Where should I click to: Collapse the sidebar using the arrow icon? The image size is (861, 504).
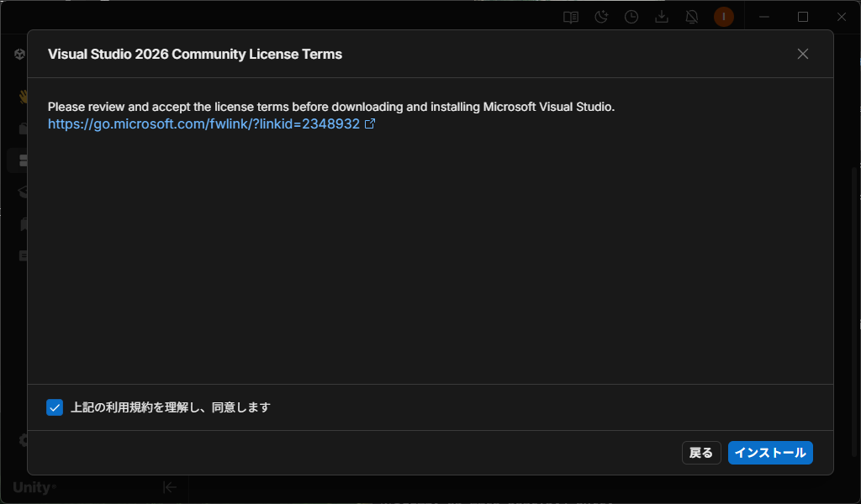tap(170, 487)
